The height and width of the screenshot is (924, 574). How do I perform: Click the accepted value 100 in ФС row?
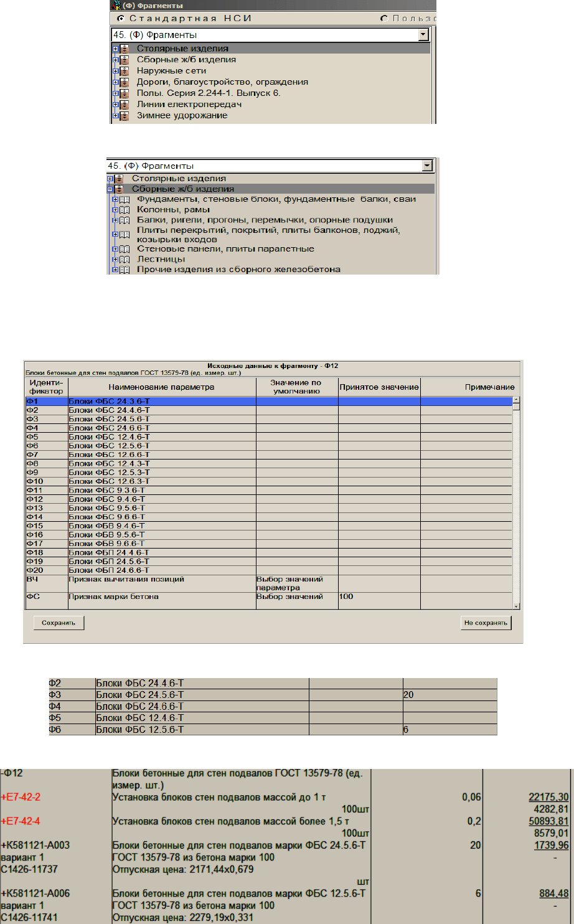click(346, 597)
